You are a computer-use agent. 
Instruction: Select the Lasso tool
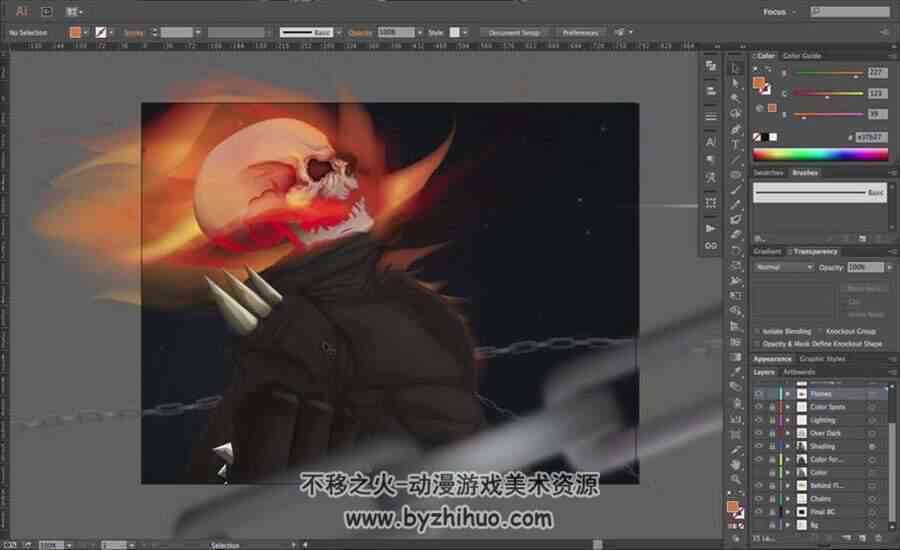point(735,113)
